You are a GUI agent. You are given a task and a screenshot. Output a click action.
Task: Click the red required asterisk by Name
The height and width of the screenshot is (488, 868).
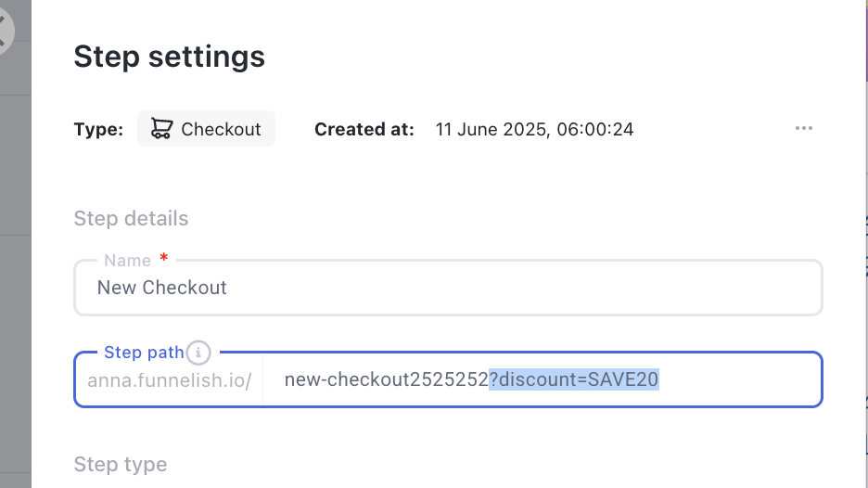coord(164,259)
